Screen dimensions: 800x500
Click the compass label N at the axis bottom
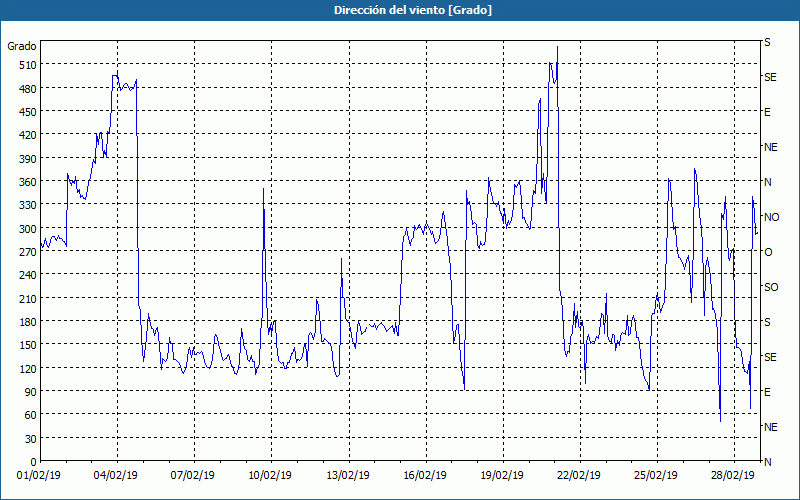pyautogui.click(x=767, y=462)
